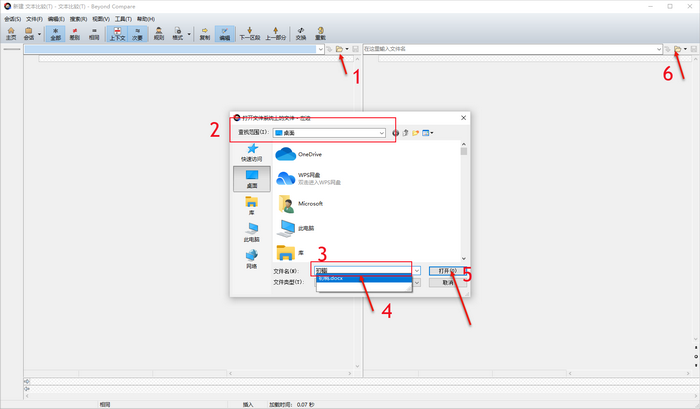Open the 规则 rules toolbar icon

coord(158,33)
